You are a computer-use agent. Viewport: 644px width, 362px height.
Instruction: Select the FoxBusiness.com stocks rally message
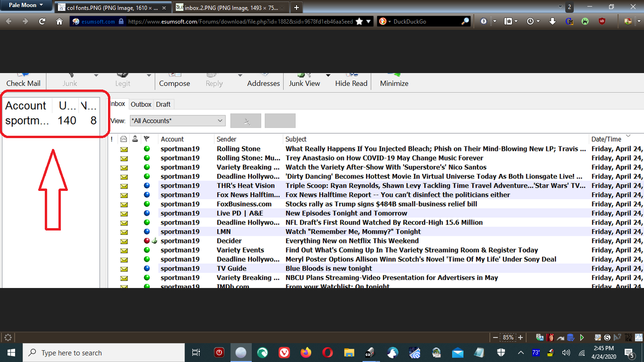[x=376, y=204]
